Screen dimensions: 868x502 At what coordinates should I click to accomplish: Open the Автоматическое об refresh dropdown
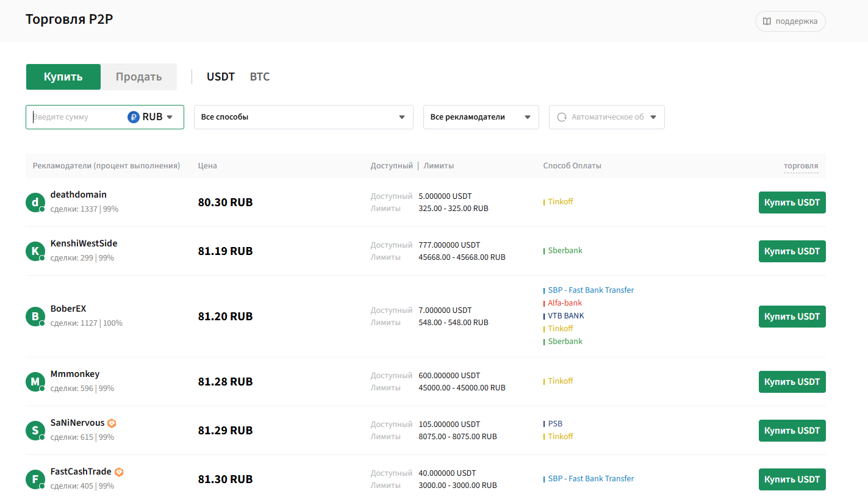(x=607, y=117)
